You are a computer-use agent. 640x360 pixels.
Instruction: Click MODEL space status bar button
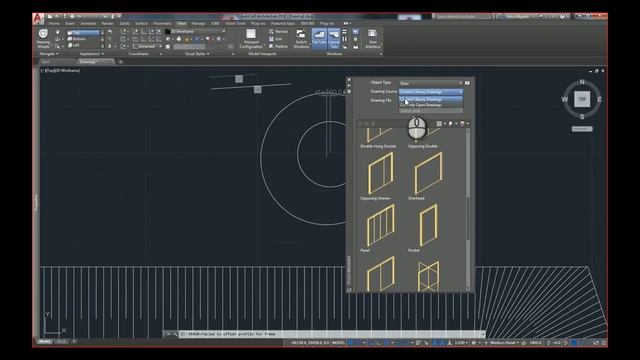(x=339, y=343)
